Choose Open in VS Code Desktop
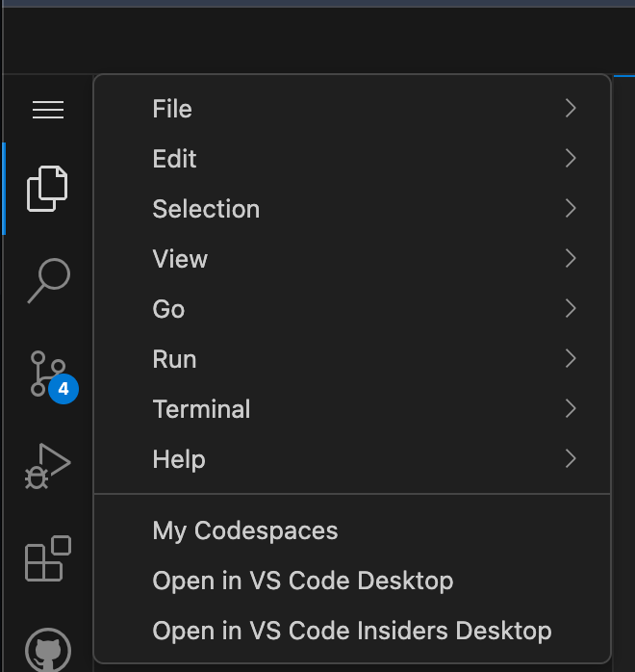 click(302, 581)
